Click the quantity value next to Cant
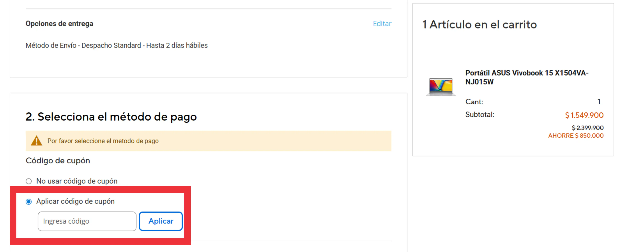This screenshot has height=252, width=644. coord(599,102)
